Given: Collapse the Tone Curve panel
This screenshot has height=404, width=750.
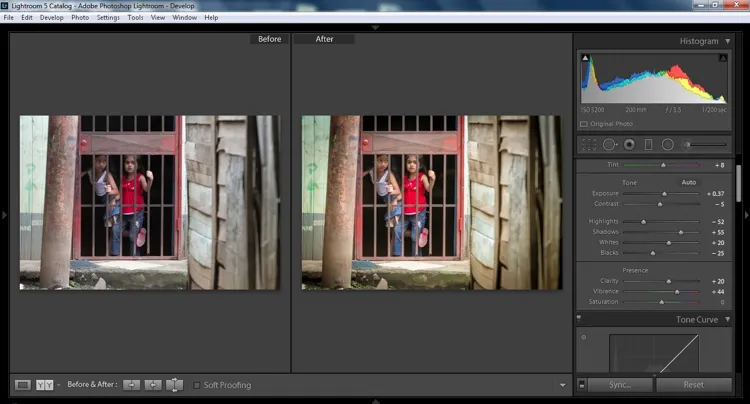Looking at the screenshot, I should click(727, 320).
